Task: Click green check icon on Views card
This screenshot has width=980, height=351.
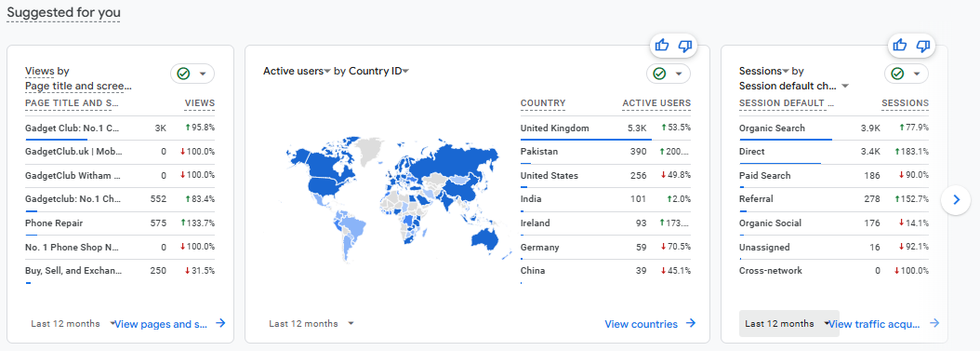Action: [183, 74]
